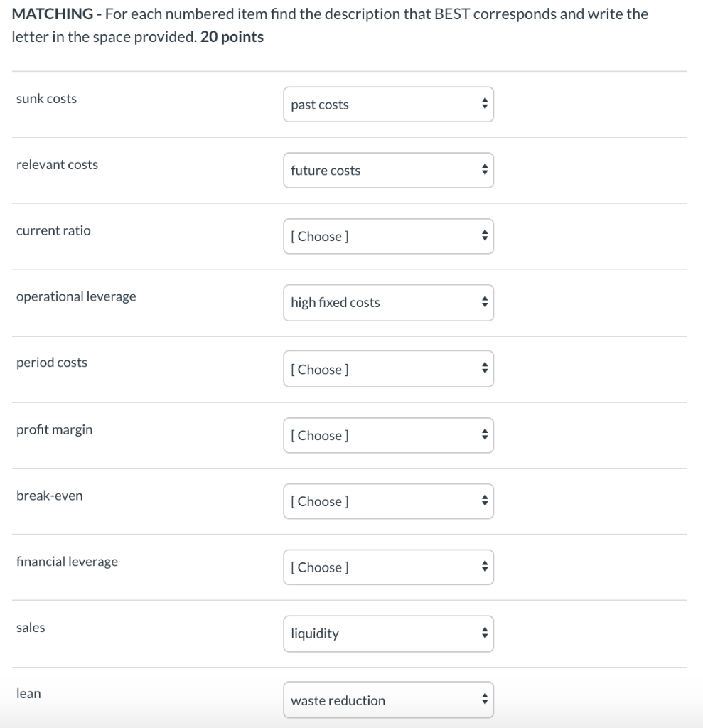This screenshot has width=703, height=728.
Task: Expand the current ratio Choose dropdown
Action: point(388,237)
